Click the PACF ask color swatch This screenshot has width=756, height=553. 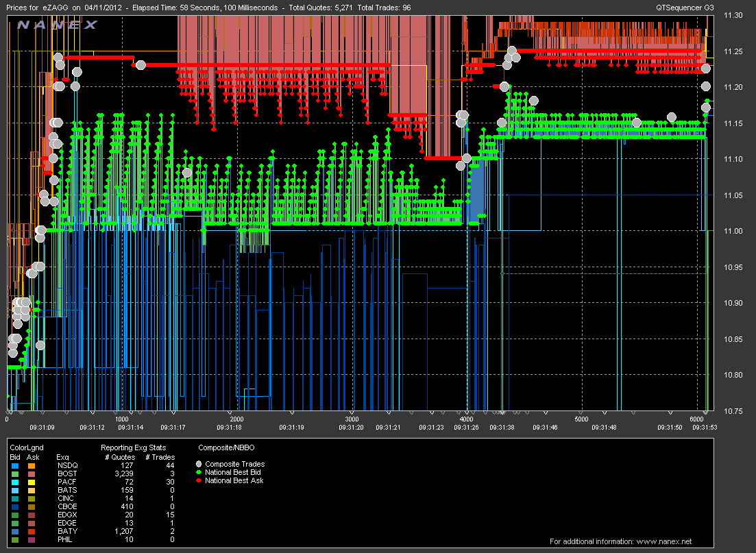click(32, 482)
